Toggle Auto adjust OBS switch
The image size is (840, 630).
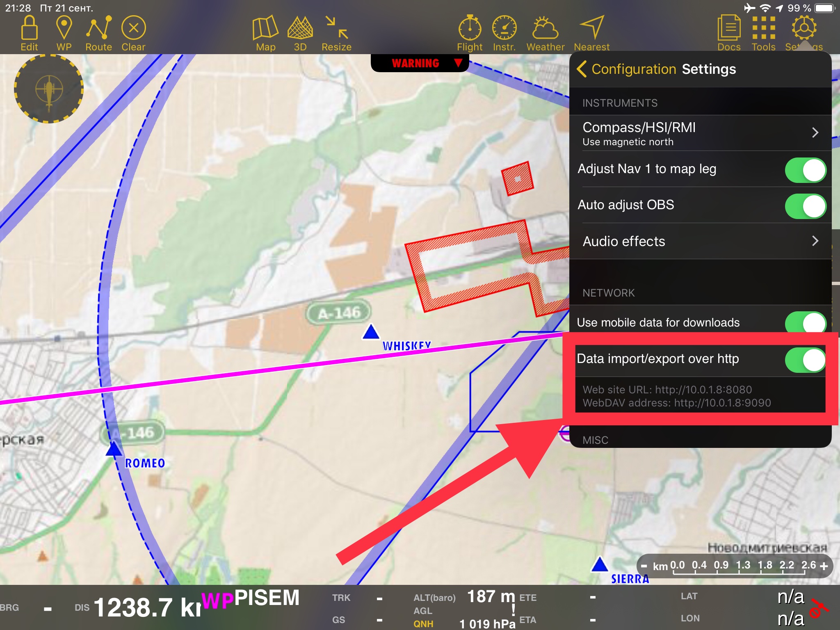tap(805, 206)
